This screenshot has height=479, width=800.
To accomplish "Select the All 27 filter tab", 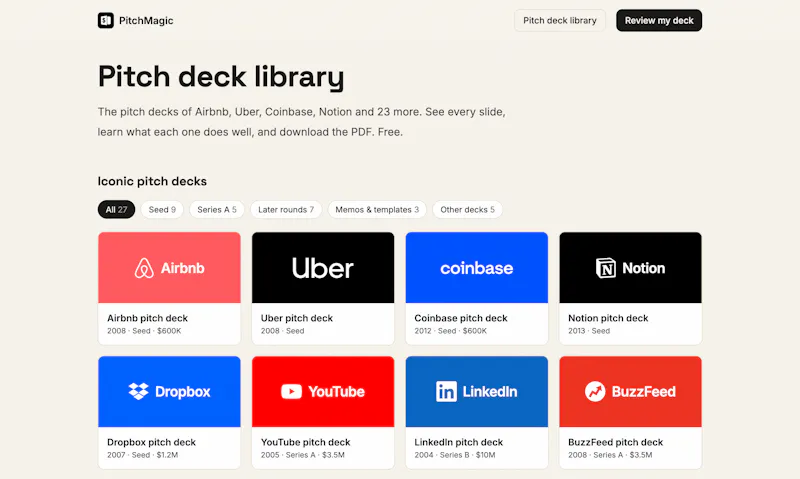I will [x=116, y=210].
